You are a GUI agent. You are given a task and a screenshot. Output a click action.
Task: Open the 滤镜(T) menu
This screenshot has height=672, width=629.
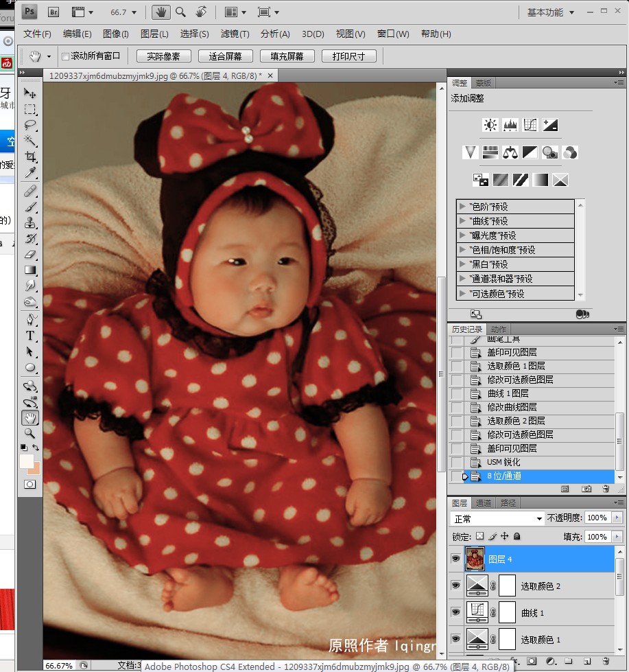tap(235, 34)
